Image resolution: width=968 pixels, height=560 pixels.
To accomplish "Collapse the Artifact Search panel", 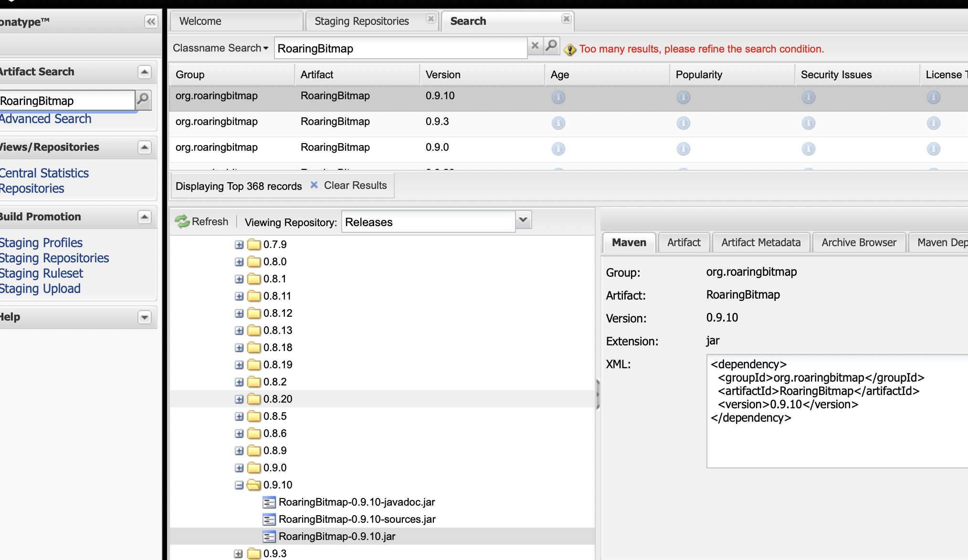I will pos(144,72).
